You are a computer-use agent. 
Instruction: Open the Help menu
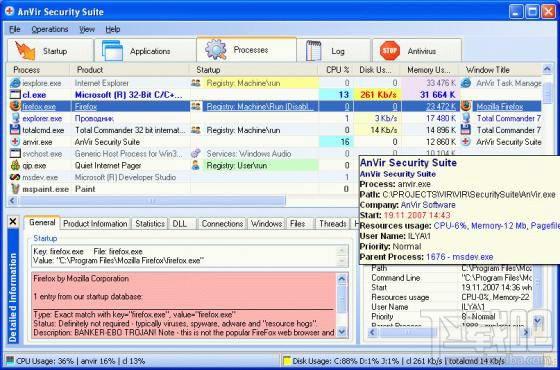point(112,29)
